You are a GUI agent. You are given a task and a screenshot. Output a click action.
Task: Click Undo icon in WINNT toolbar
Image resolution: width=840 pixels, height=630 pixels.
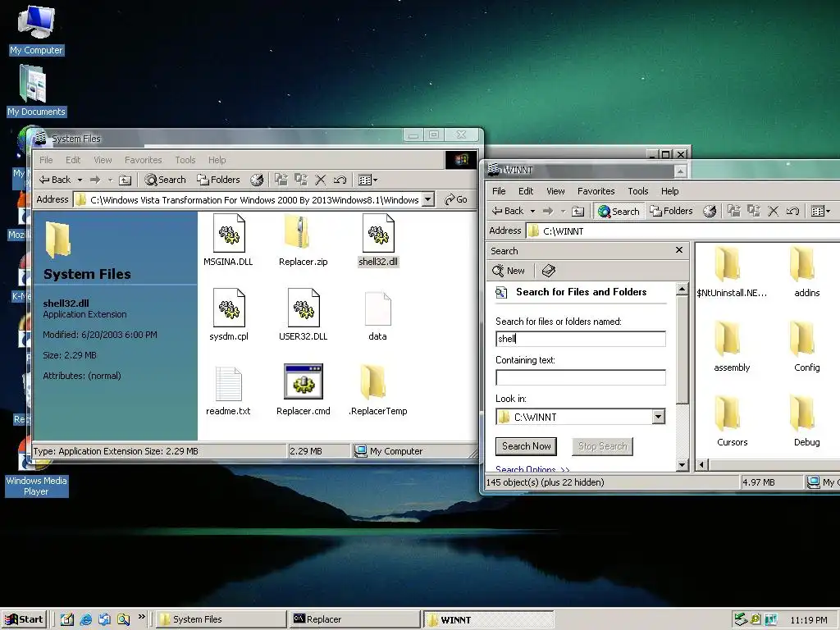(792, 211)
